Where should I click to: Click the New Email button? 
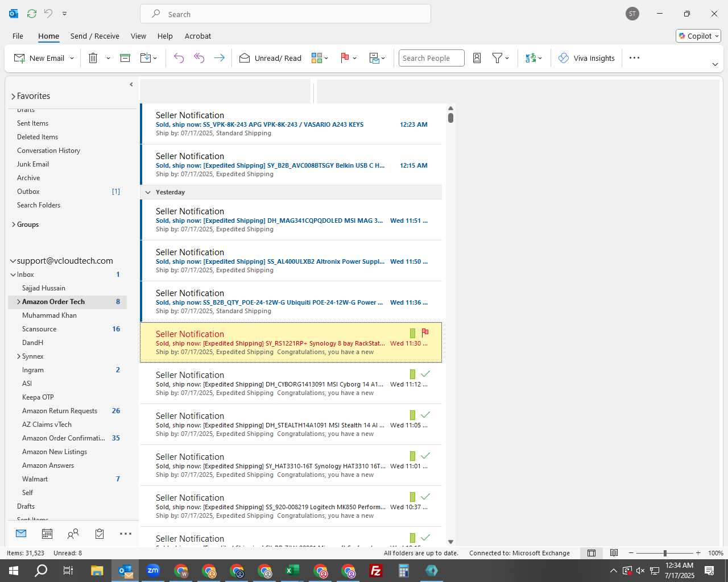tap(39, 58)
